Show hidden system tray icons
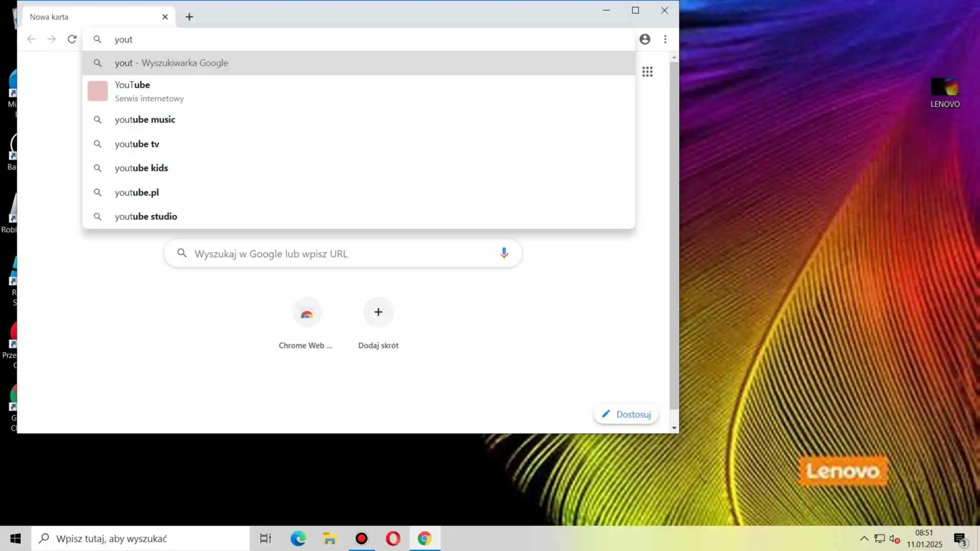 pyautogui.click(x=864, y=538)
